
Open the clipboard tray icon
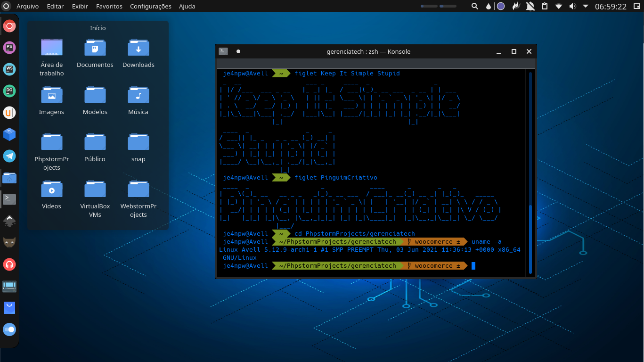pos(544,6)
